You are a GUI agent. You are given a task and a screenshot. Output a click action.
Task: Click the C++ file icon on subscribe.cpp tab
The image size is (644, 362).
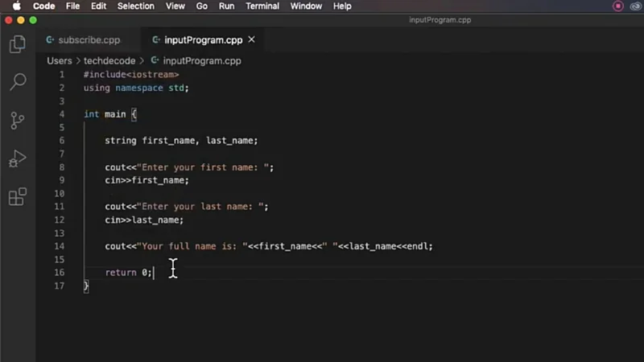tap(50, 39)
